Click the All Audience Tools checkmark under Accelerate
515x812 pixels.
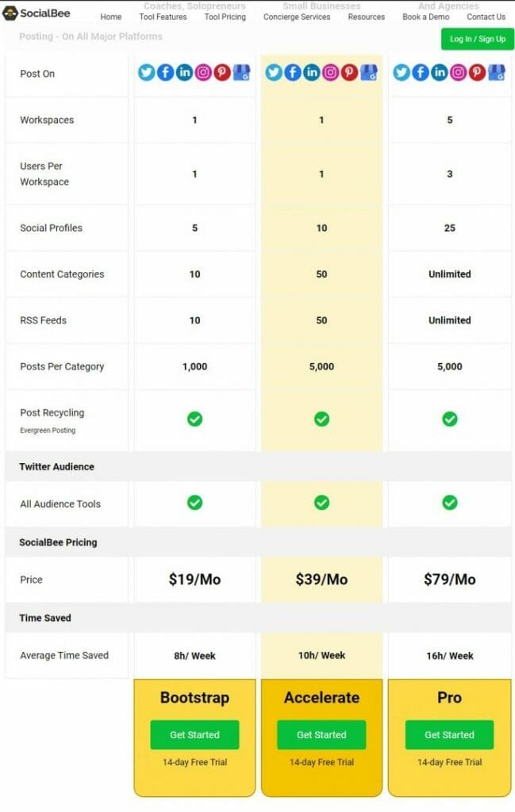[321, 503]
